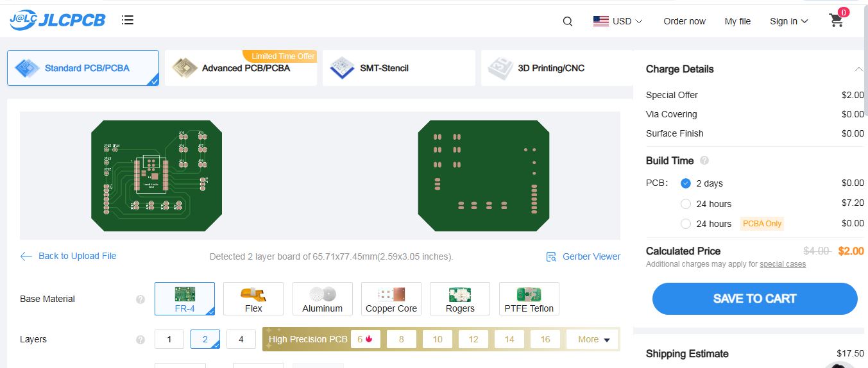Select the Copper Core base material
The height and width of the screenshot is (368, 868).
[391, 299]
